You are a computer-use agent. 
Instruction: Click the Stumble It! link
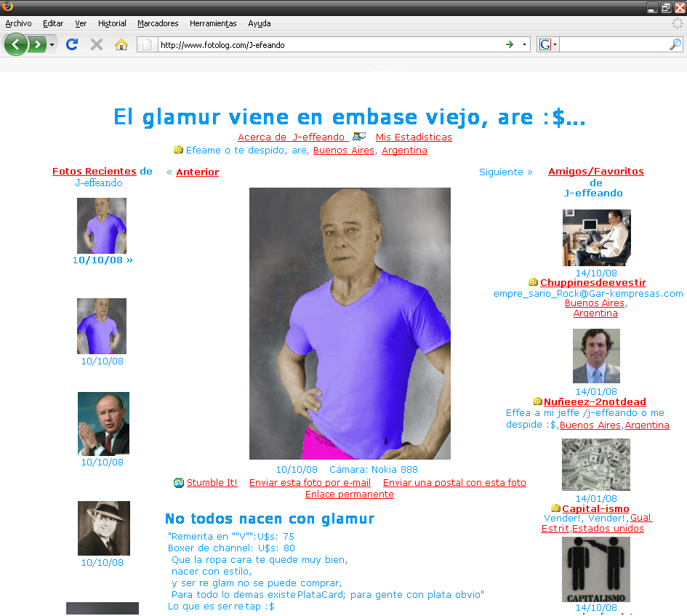click(x=212, y=483)
